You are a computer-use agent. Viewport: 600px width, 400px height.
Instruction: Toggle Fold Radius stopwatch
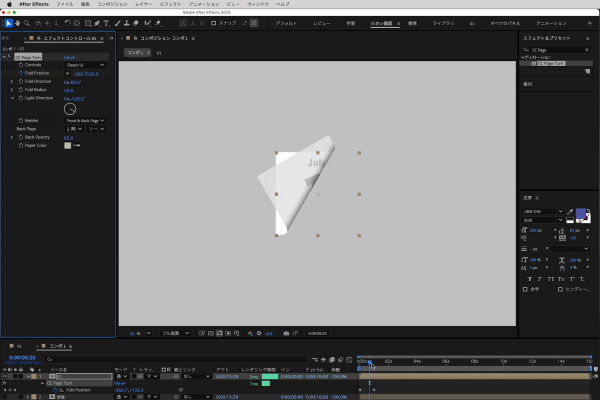click(21, 90)
